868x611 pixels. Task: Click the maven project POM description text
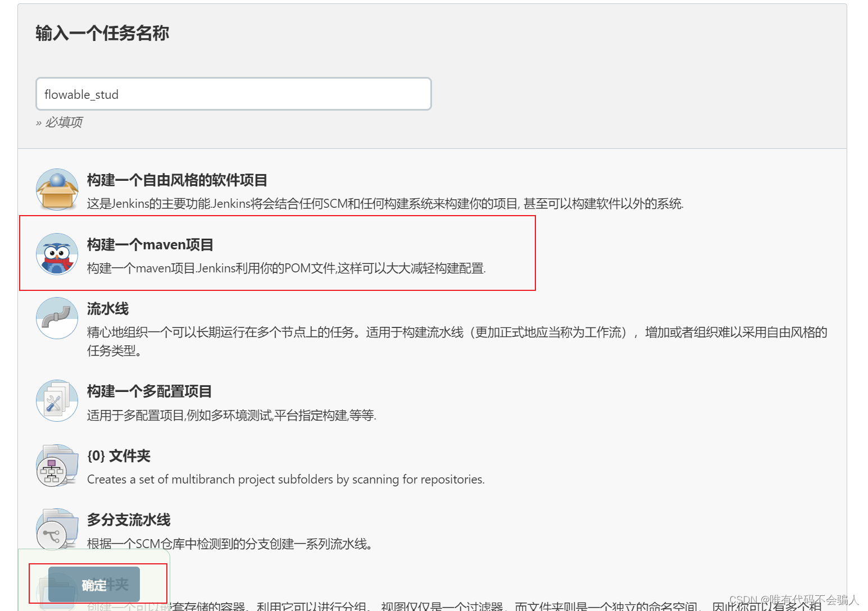[287, 268]
